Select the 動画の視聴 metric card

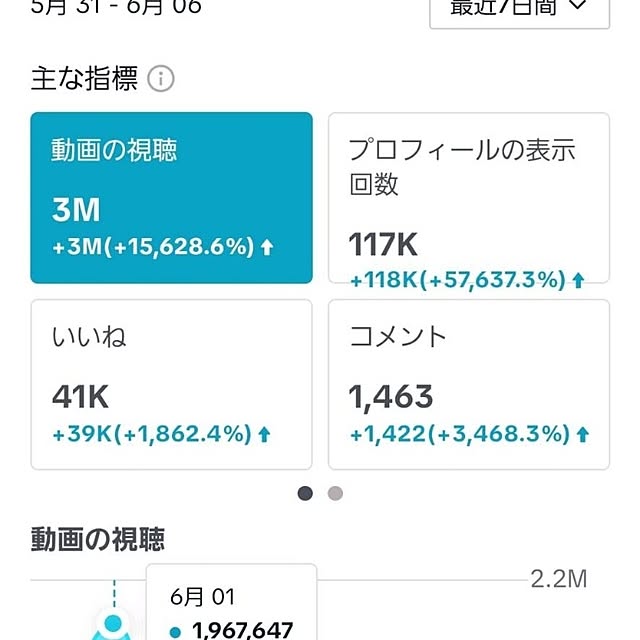point(171,198)
